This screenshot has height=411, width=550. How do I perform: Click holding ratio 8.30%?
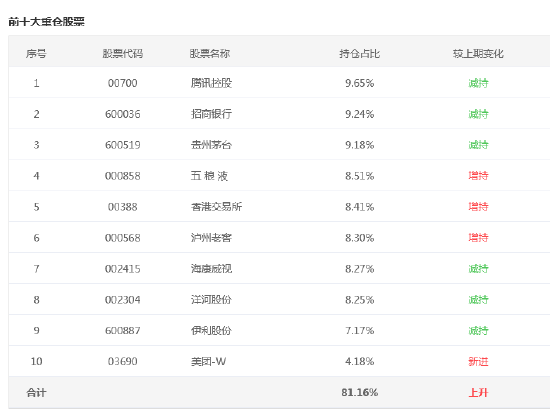[x=360, y=238]
